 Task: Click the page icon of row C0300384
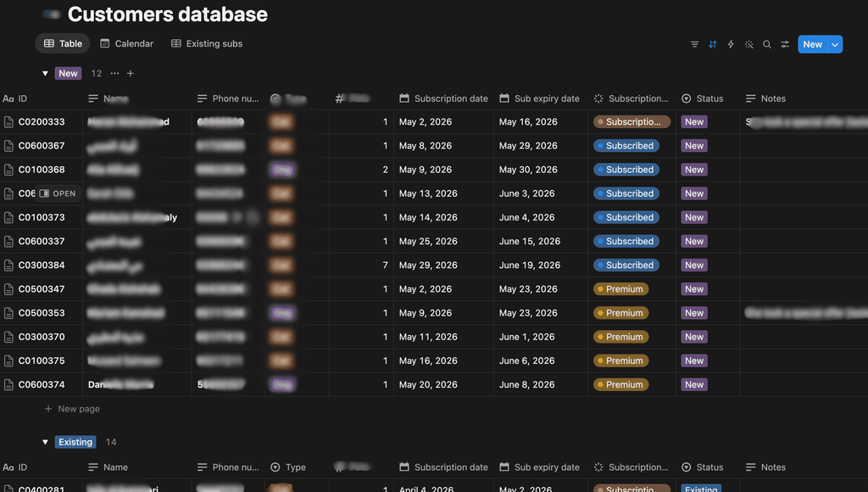(x=8, y=265)
